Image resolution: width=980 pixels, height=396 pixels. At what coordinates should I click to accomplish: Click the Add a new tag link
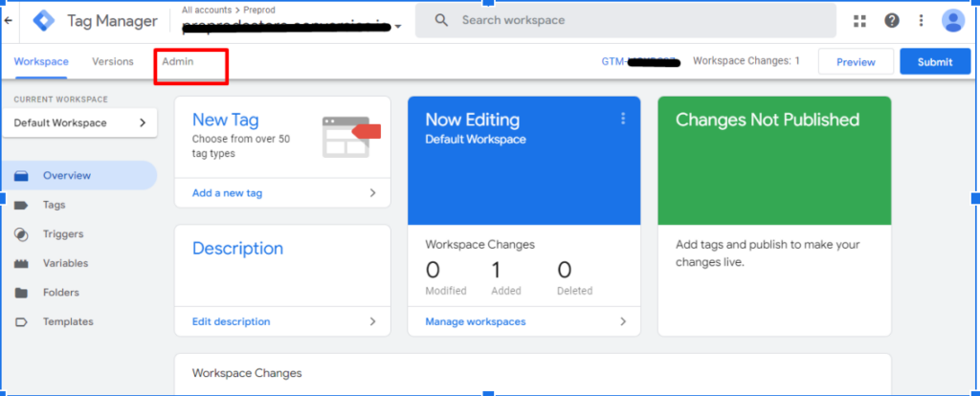228,193
